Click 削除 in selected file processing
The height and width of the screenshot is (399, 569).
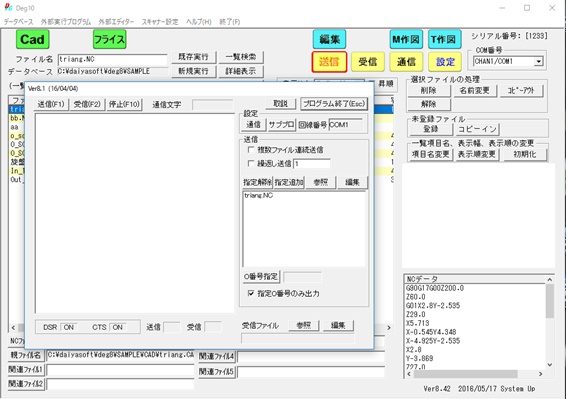(x=429, y=90)
